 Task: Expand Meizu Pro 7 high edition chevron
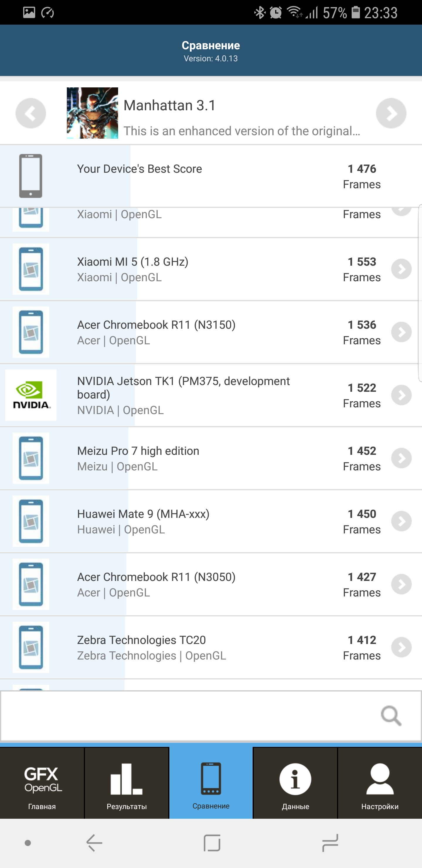click(401, 458)
